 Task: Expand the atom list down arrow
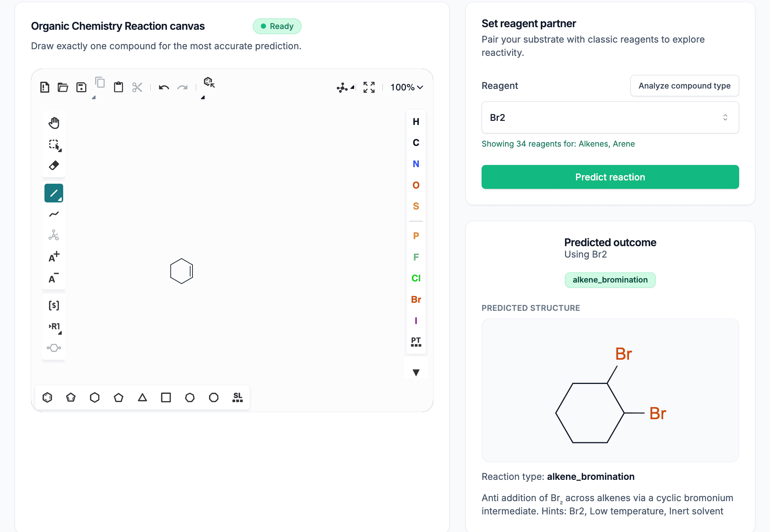tap(416, 373)
